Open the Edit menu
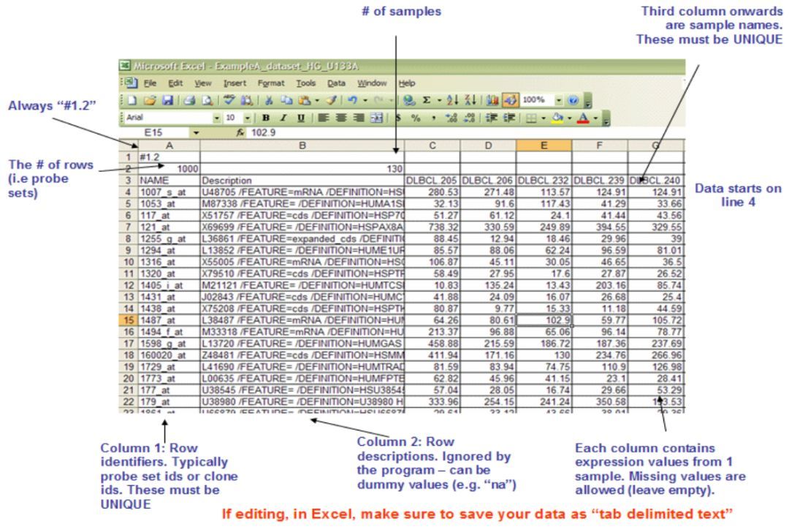The height and width of the screenshot is (532, 789). point(175,83)
